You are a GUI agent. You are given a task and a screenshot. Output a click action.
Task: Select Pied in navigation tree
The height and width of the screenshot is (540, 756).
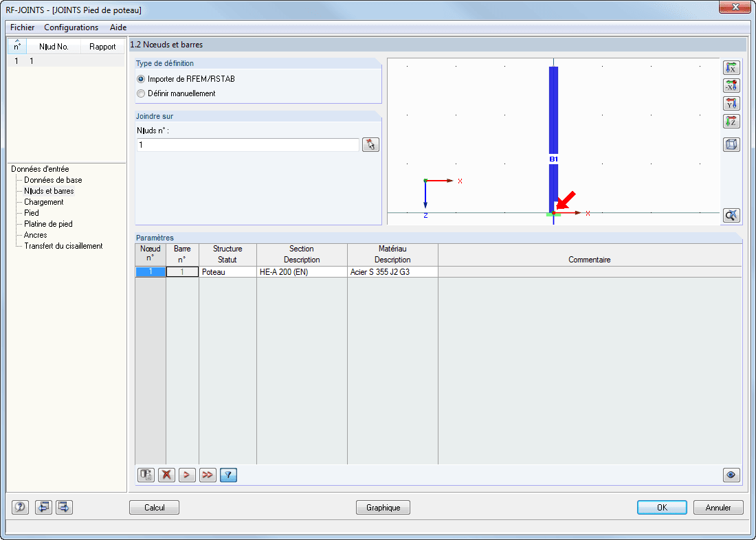(x=32, y=212)
